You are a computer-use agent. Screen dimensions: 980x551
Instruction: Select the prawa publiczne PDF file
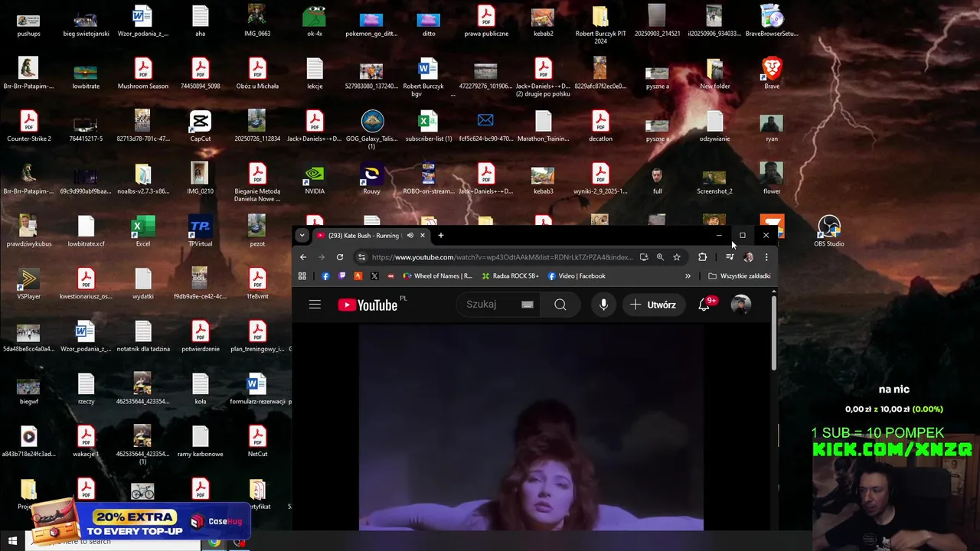click(x=486, y=21)
